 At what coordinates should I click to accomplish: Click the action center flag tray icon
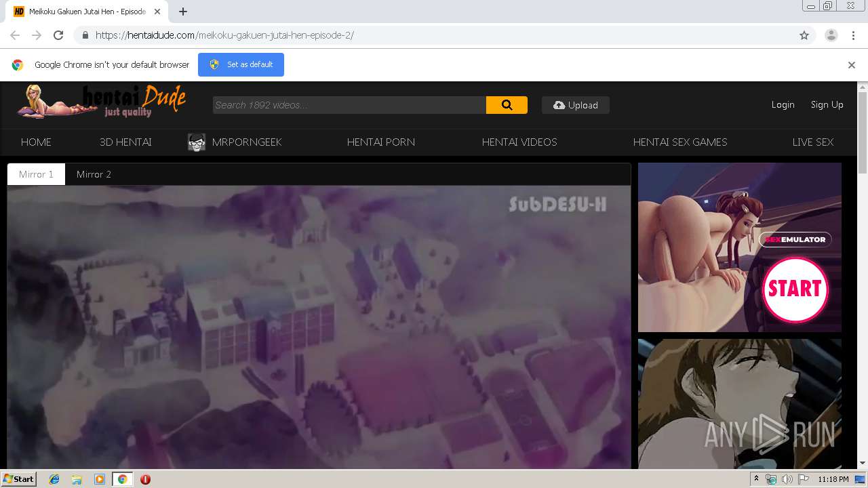804,479
